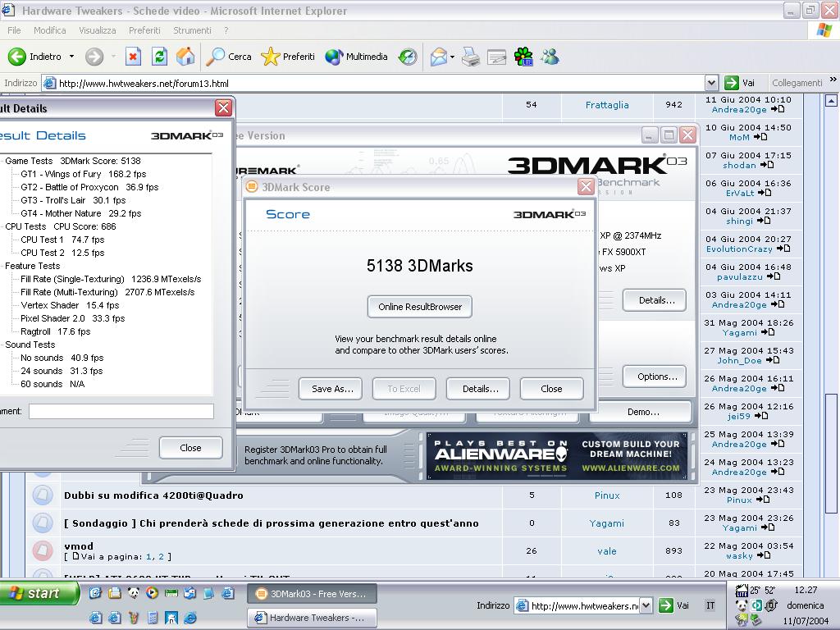Open dropdown next to Indietro button
The height and width of the screenshot is (630, 840).
click(72, 57)
